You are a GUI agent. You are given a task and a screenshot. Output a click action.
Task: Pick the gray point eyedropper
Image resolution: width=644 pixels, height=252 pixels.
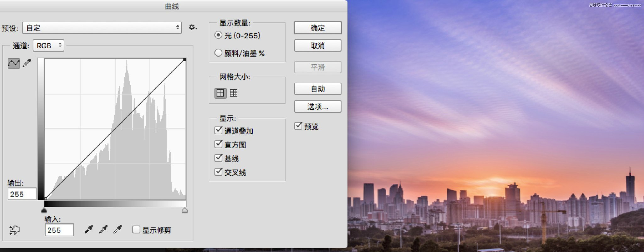pyautogui.click(x=103, y=230)
